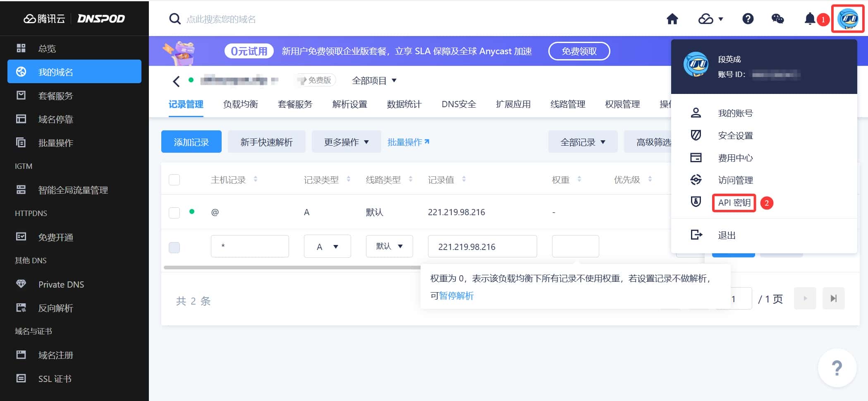Image resolution: width=868 pixels, height=401 pixels.
Task: Open the help question mark icon
Action: pos(748,19)
